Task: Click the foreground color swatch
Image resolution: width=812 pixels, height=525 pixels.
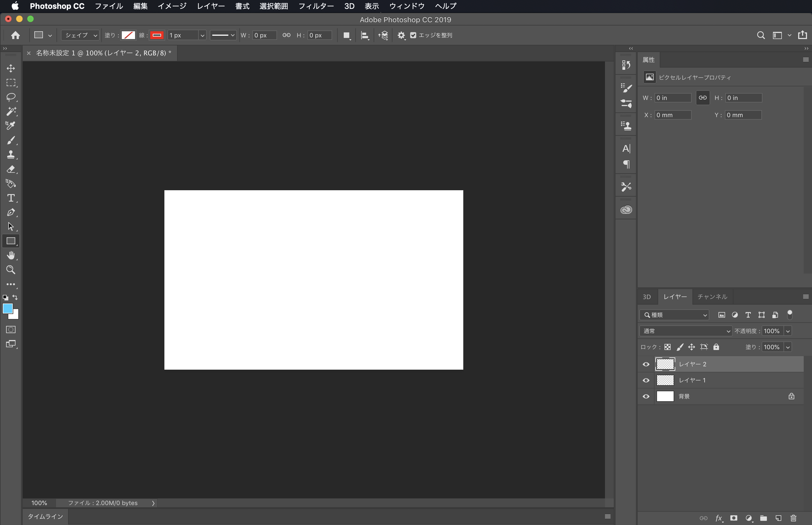Action: [8, 308]
